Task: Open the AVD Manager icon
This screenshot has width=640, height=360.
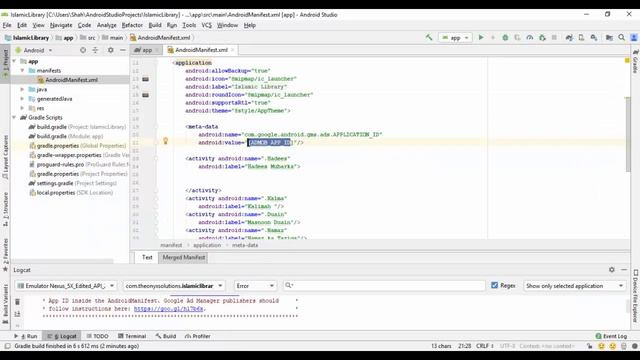Action: tap(581, 38)
